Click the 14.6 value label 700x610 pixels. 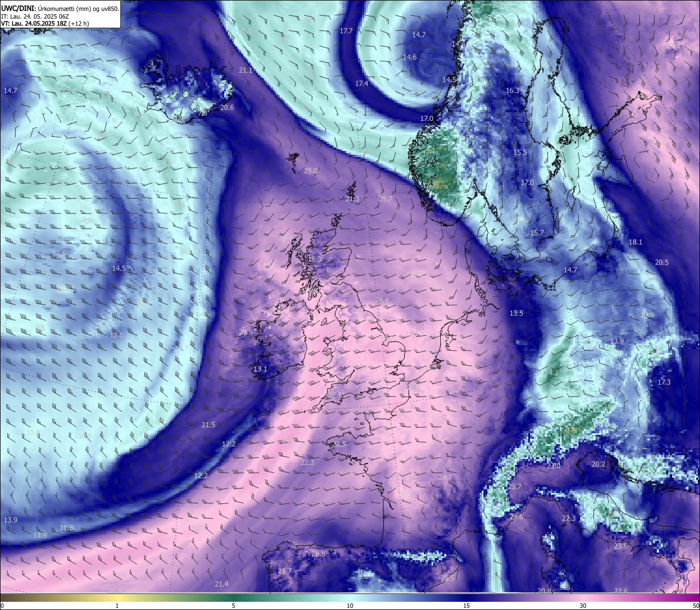[410, 57]
